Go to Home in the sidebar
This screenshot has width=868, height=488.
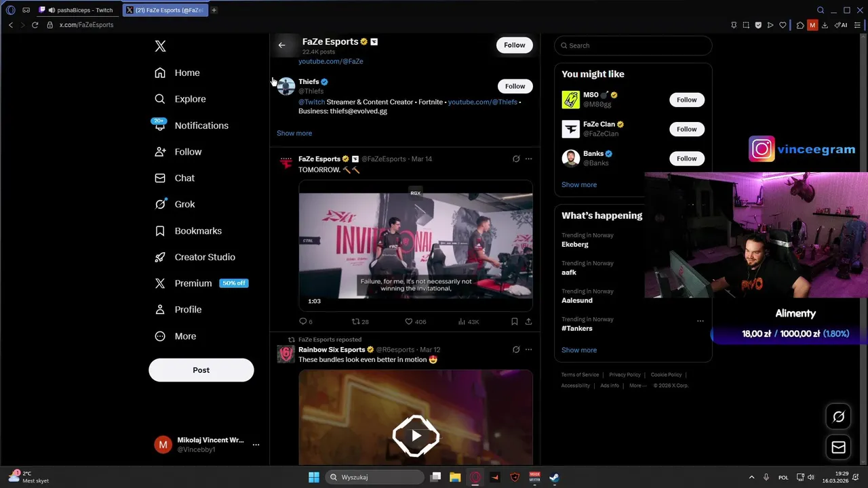[177, 73]
